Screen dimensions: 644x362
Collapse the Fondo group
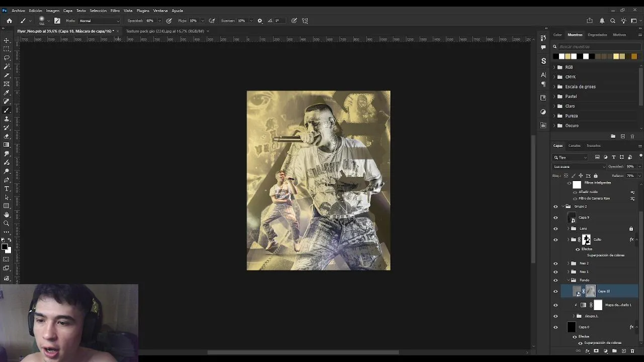click(x=569, y=280)
